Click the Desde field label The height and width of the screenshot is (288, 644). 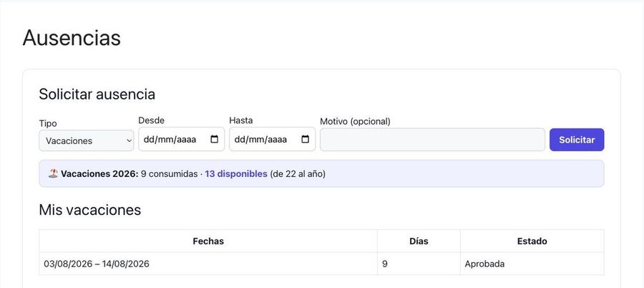[151, 120]
